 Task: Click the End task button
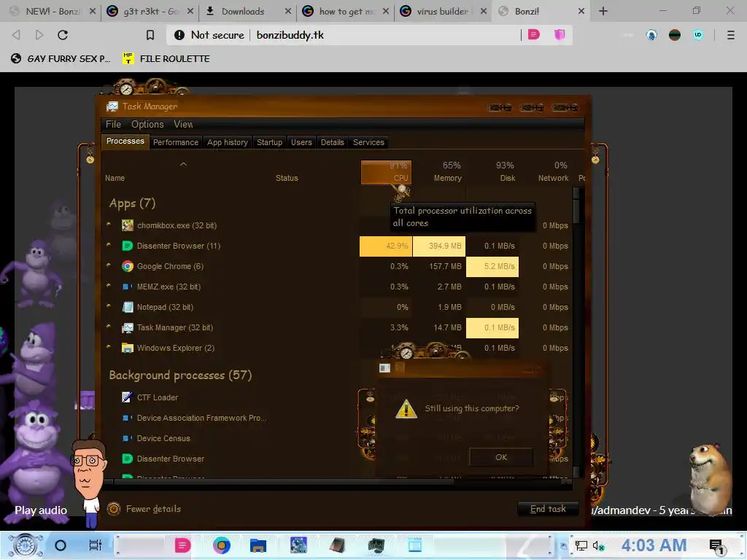point(548,509)
